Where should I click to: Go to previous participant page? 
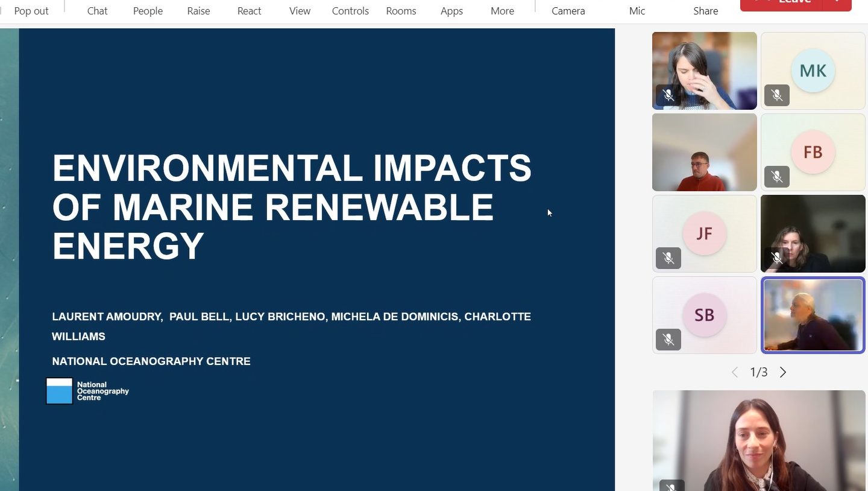coord(734,372)
